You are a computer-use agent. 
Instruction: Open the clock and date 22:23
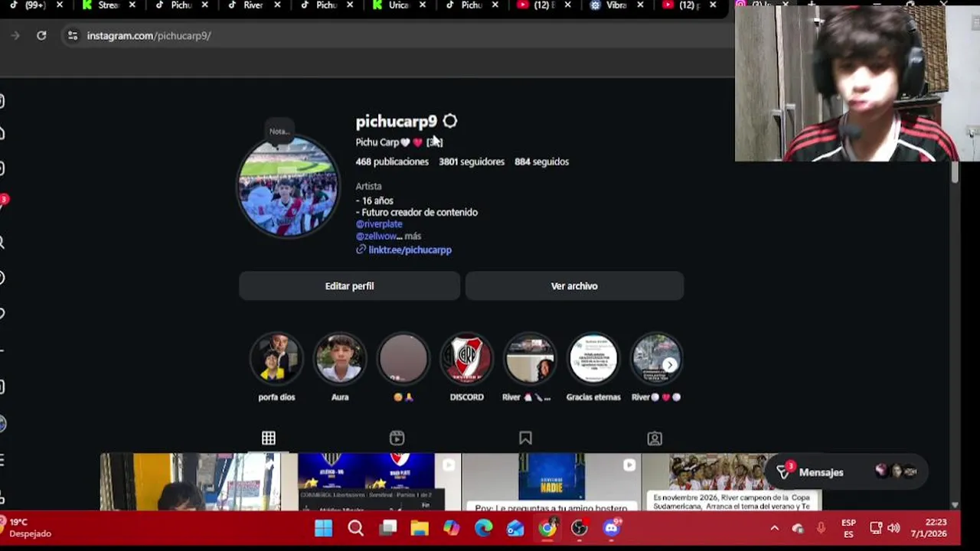[x=929, y=528]
